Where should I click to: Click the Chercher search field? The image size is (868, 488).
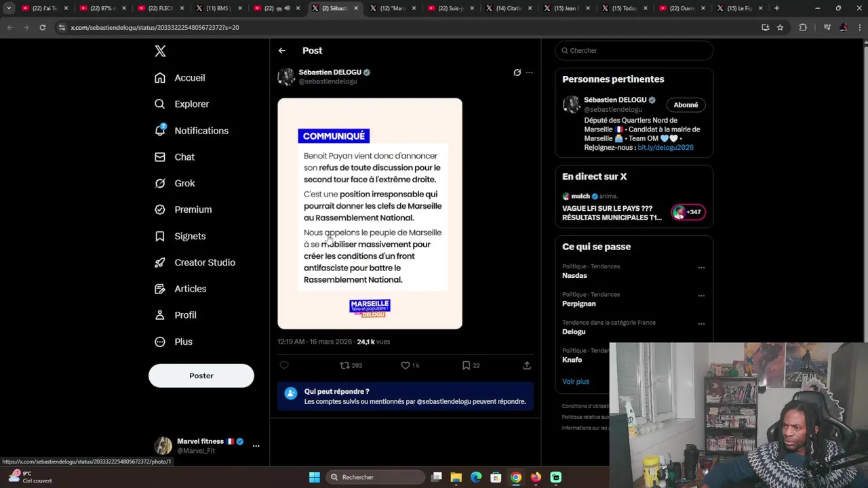pyautogui.click(x=634, y=51)
